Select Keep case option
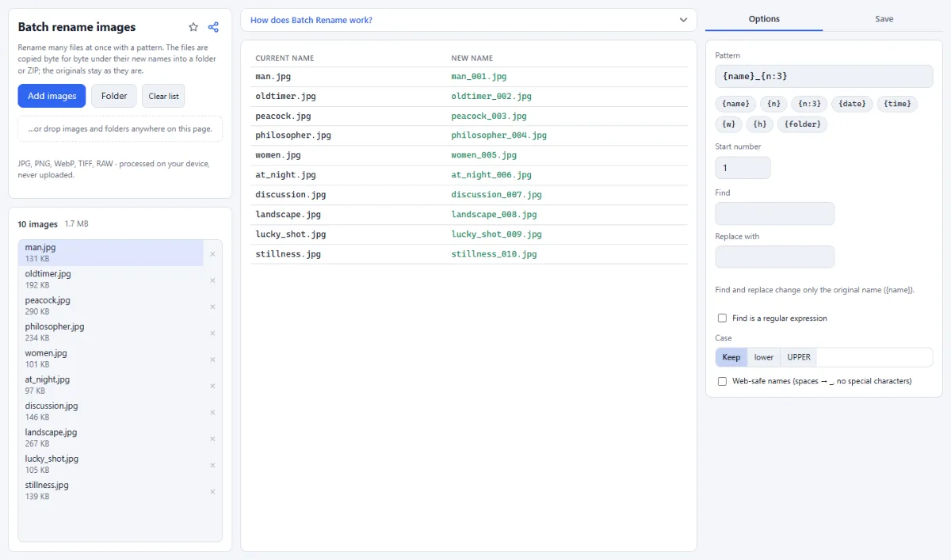 [x=731, y=357]
